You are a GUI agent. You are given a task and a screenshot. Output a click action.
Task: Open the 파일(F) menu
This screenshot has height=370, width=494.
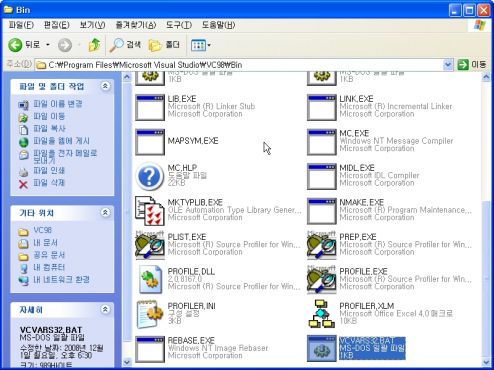click(21, 25)
